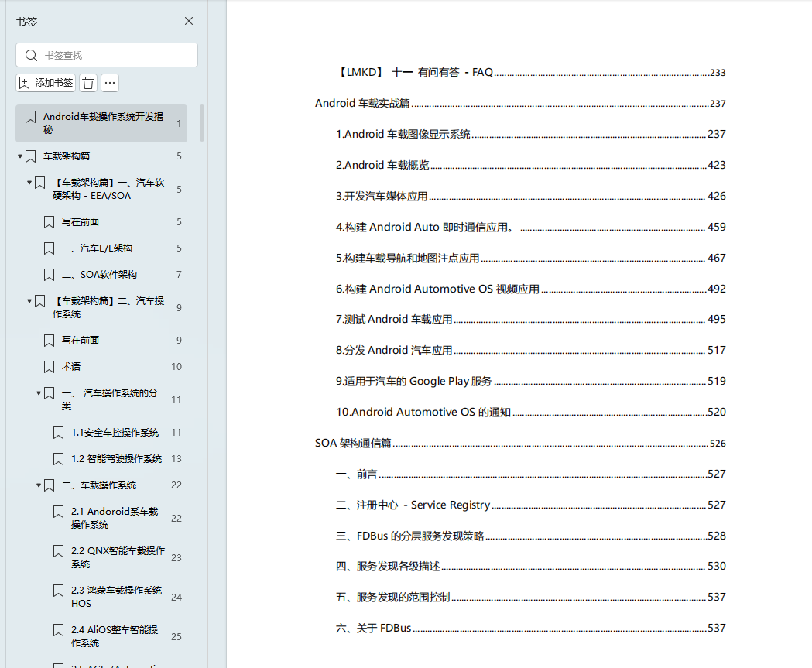Click bookmark icon beside Android车载操作系统开发揭秘
The width and height of the screenshot is (812, 668).
30,117
